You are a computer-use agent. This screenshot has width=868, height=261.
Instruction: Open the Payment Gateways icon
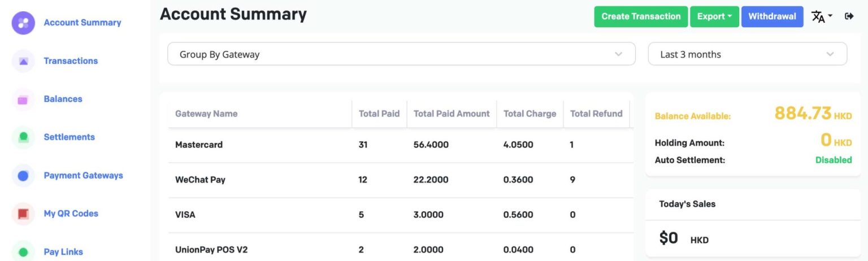pyautogui.click(x=23, y=176)
